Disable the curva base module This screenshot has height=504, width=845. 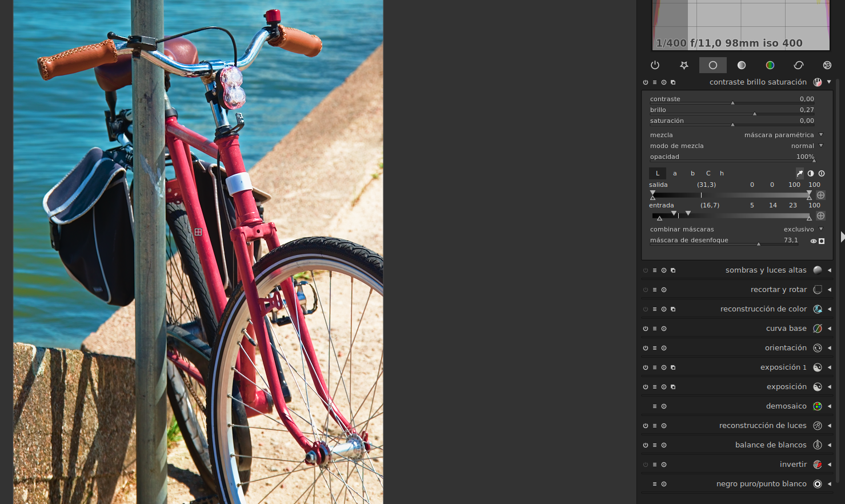point(646,329)
